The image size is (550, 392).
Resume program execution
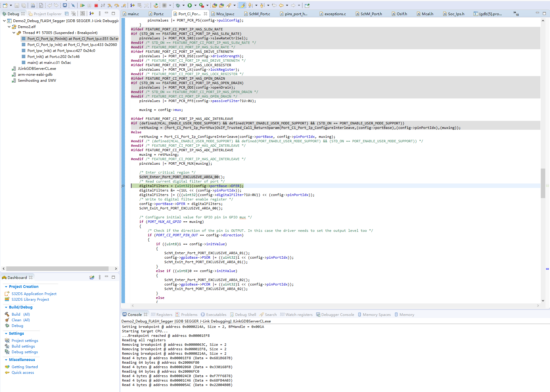point(83,5)
